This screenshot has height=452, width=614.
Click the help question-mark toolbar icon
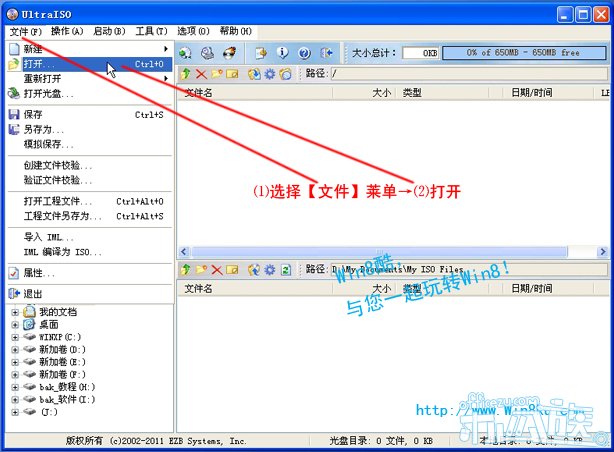click(x=304, y=53)
